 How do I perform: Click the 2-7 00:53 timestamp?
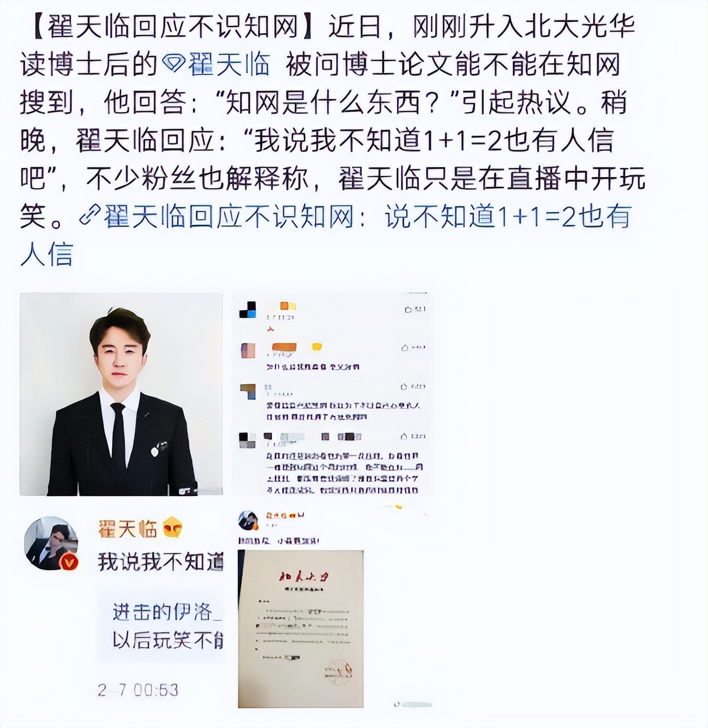pos(138,689)
